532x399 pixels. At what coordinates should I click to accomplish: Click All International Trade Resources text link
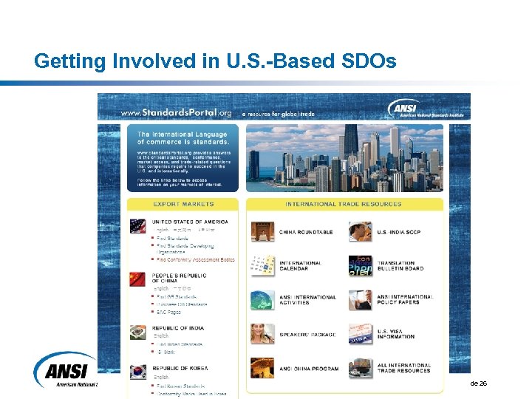pos(403,368)
